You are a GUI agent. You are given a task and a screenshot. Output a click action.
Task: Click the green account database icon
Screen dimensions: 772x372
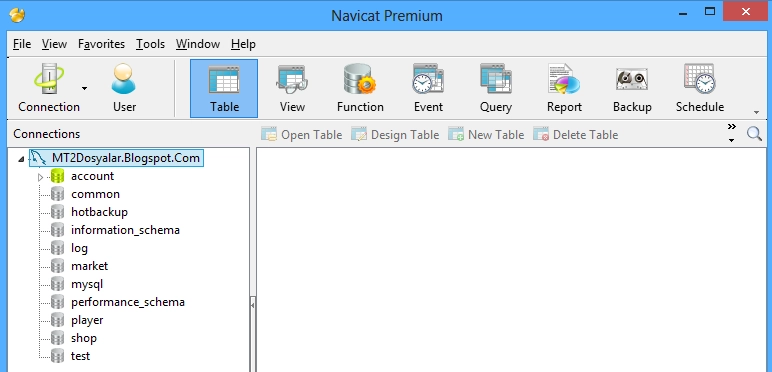pos(58,176)
